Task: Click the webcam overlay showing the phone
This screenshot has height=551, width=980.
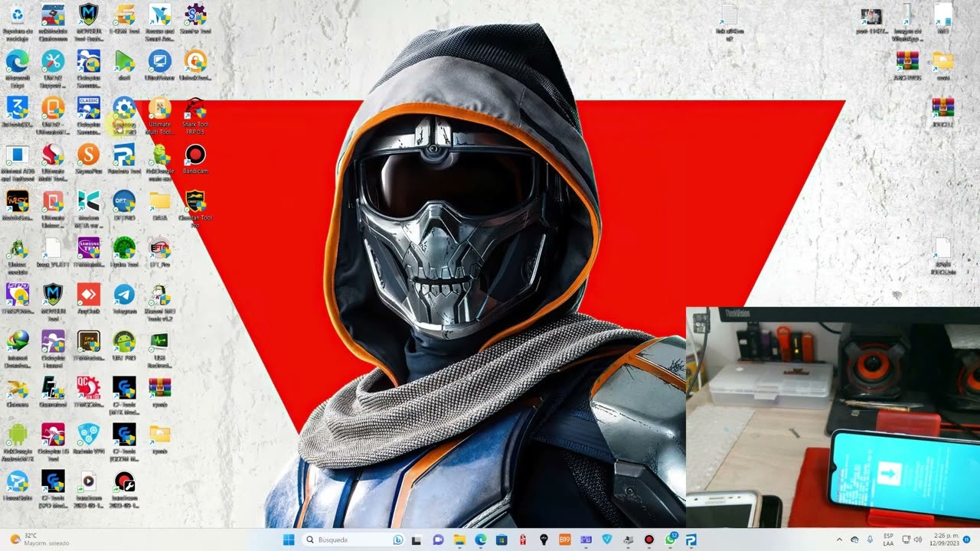Action: pos(833,417)
